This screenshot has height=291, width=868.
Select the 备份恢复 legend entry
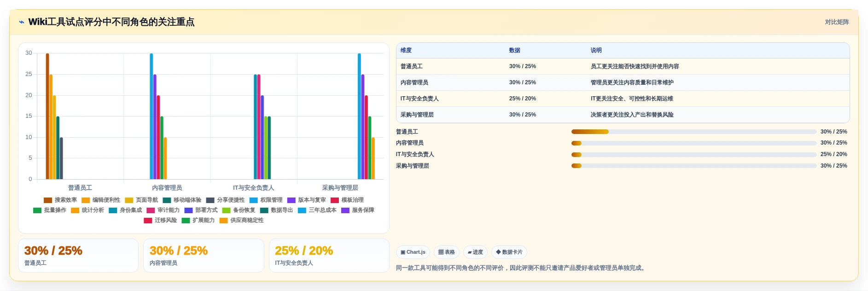pos(239,210)
